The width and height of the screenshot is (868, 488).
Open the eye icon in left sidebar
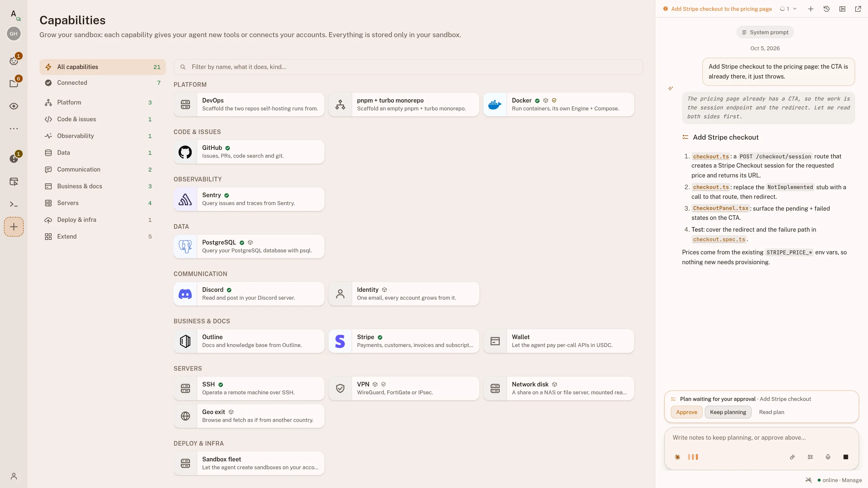tap(14, 106)
